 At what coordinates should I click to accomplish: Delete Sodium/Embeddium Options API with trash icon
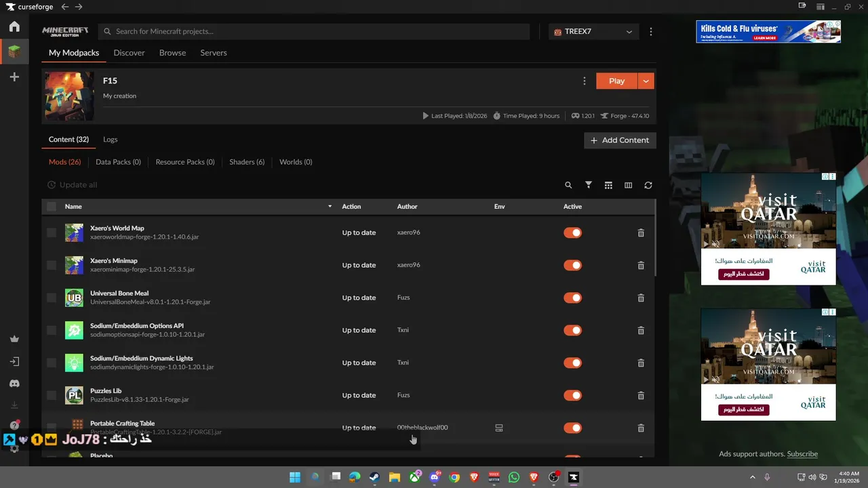coord(641,330)
